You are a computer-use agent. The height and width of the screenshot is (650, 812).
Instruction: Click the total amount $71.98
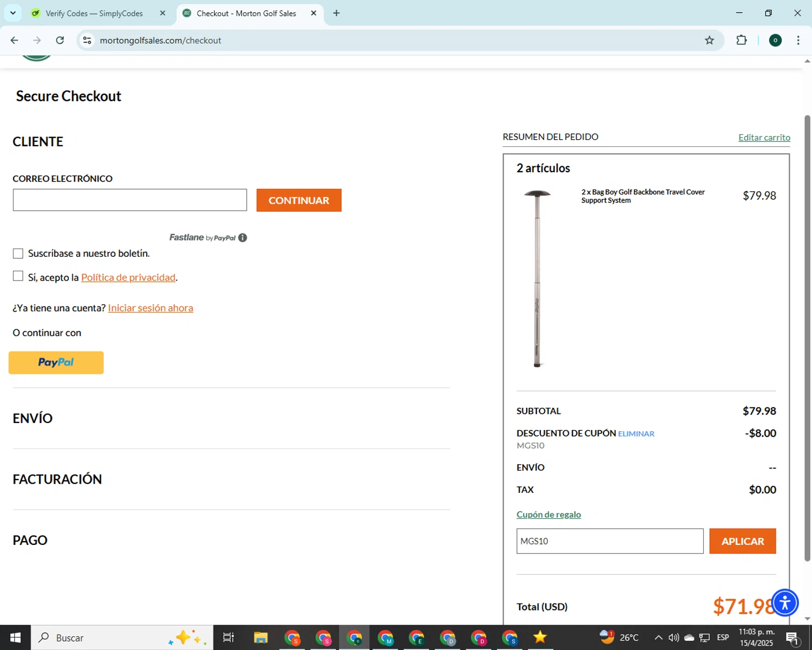point(744,607)
